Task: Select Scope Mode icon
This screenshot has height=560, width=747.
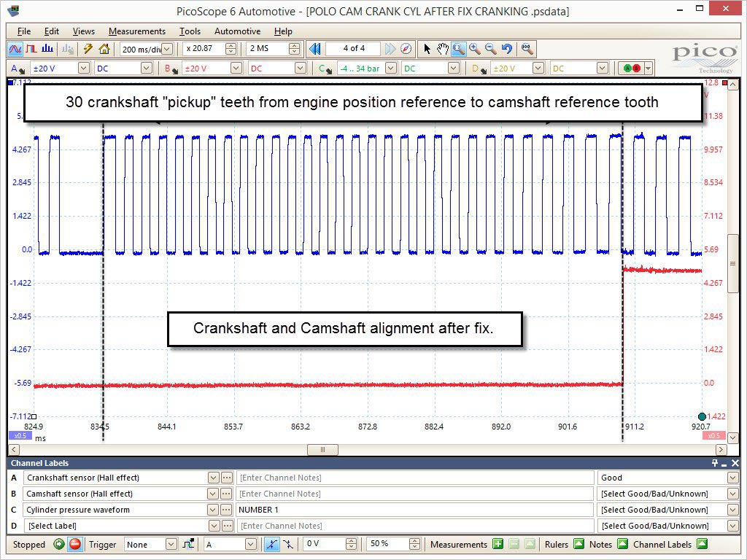Action: point(15,49)
